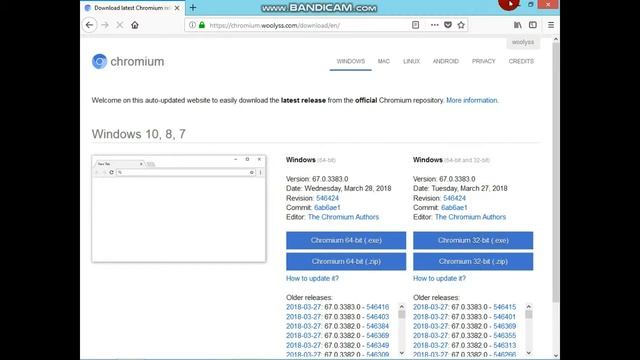The image size is (640, 360).
Task: Download Chromium 64-bit (.exe)
Action: (x=346, y=240)
